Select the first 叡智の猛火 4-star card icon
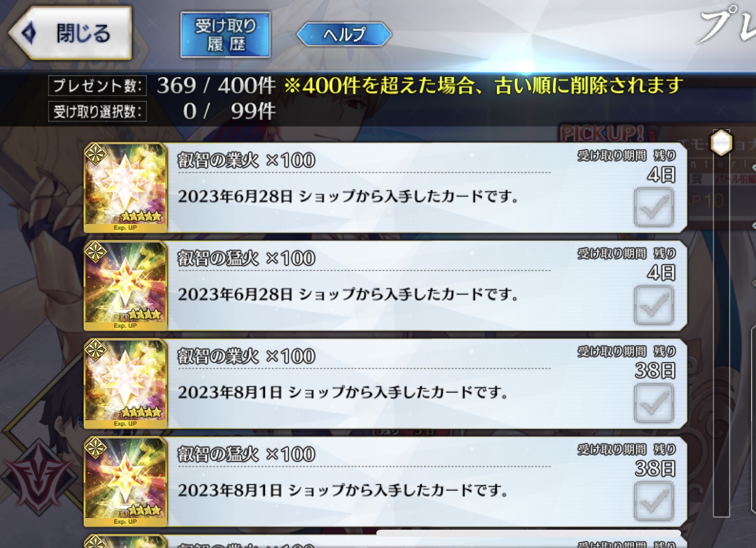Viewport: 756px width, 548px height. pyautogui.click(x=125, y=286)
